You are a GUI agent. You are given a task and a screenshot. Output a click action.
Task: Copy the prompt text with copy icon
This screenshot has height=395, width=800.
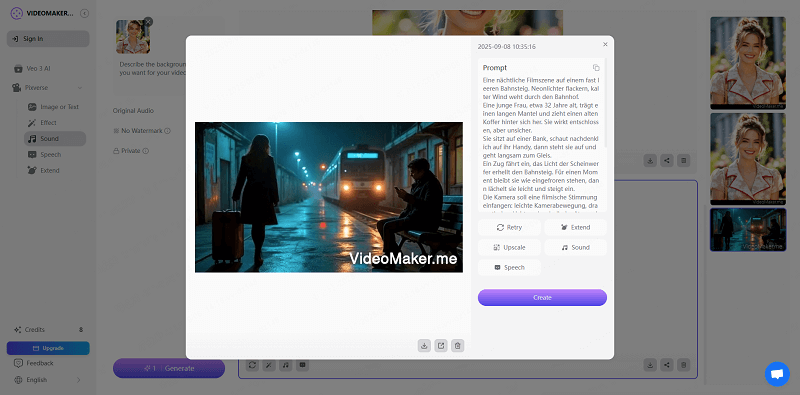(596, 68)
